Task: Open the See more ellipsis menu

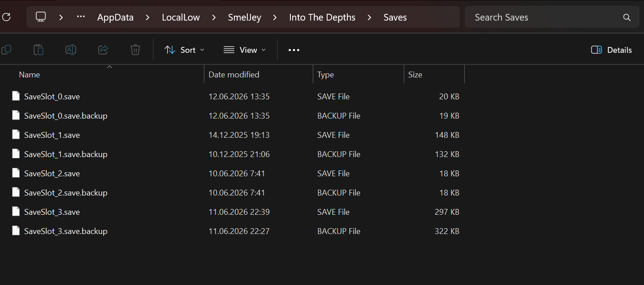Action: point(294,50)
